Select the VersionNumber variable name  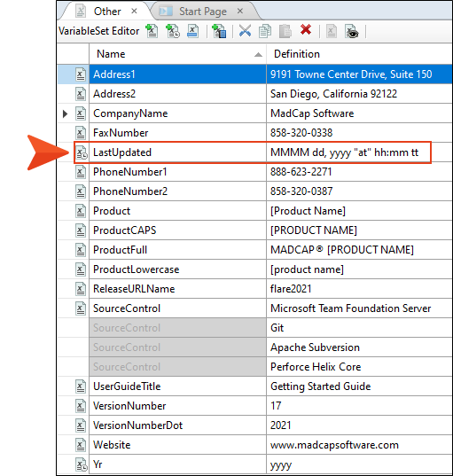click(129, 406)
